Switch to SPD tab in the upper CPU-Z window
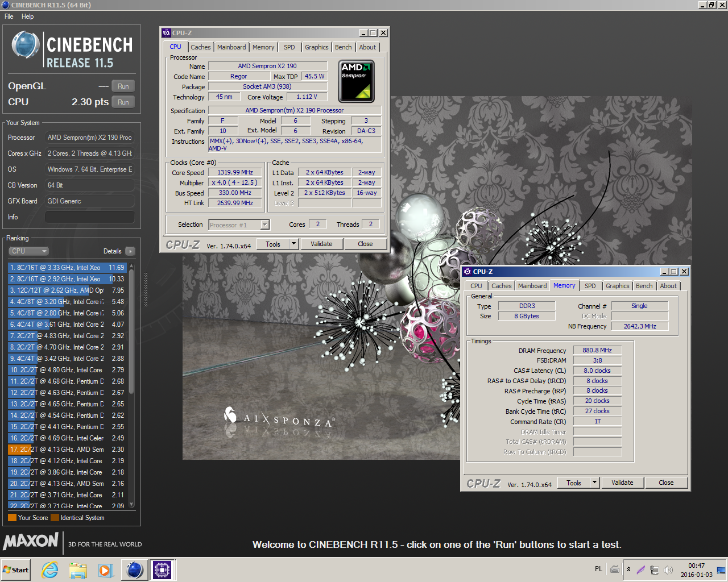Image resolution: width=728 pixels, height=582 pixels. coord(289,47)
